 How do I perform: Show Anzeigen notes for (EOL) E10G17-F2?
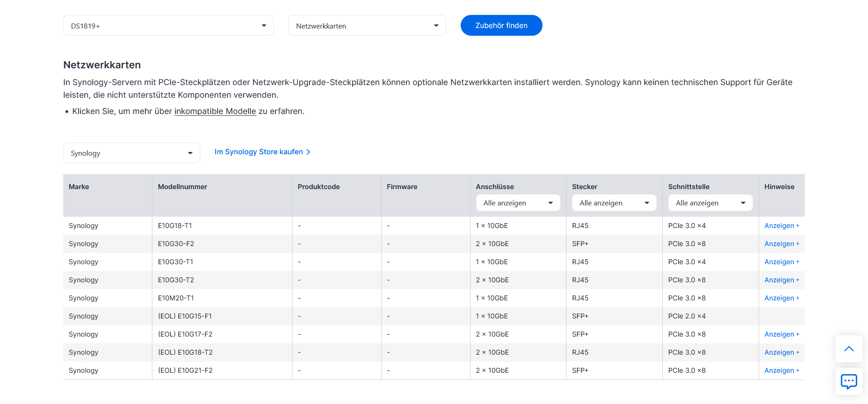coord(781,334)
